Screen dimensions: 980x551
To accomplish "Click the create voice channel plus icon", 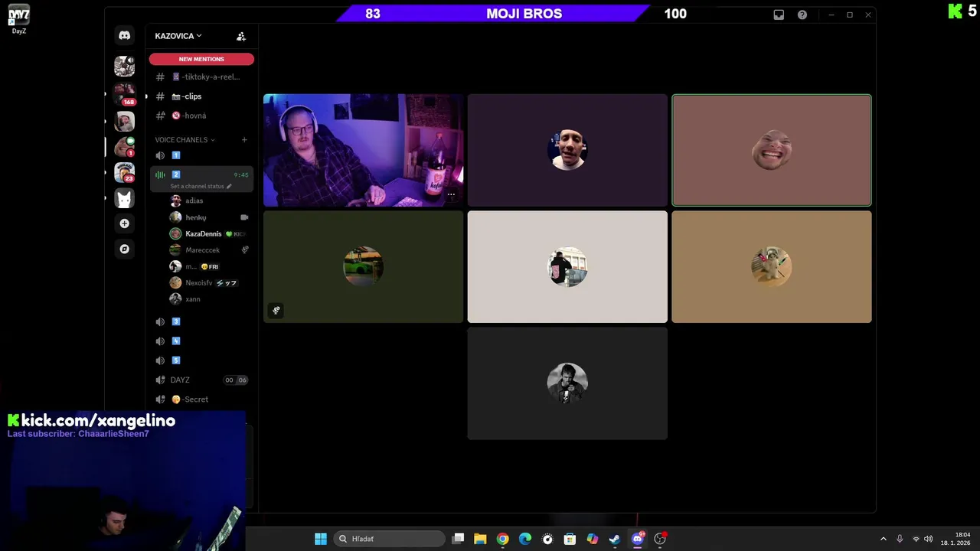I will (244, 140).
